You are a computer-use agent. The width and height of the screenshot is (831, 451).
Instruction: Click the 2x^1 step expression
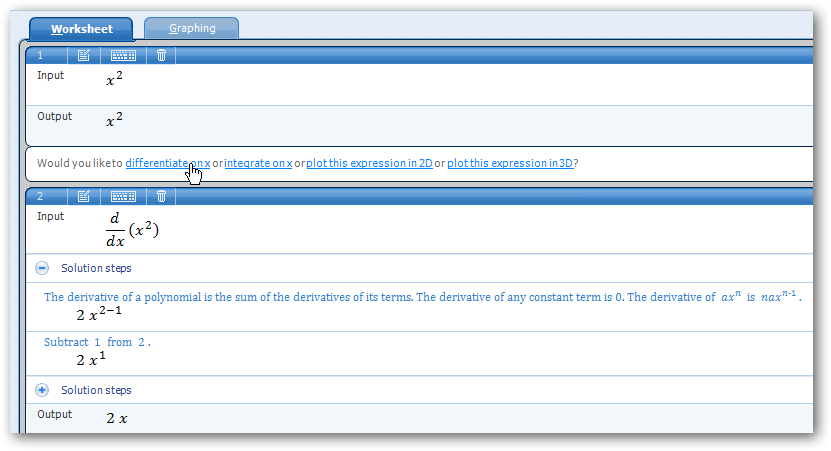(x=91, y=359)
